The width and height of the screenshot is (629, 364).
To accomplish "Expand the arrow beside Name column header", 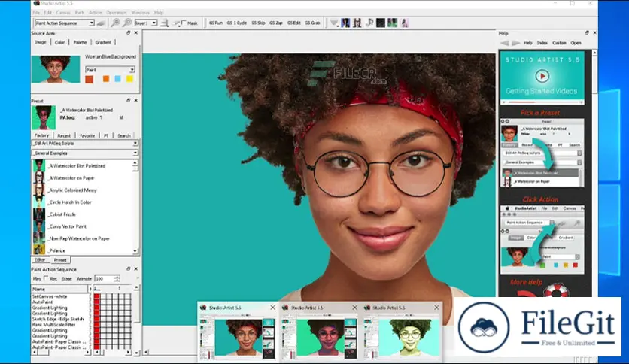I will (x=90, y=289).
